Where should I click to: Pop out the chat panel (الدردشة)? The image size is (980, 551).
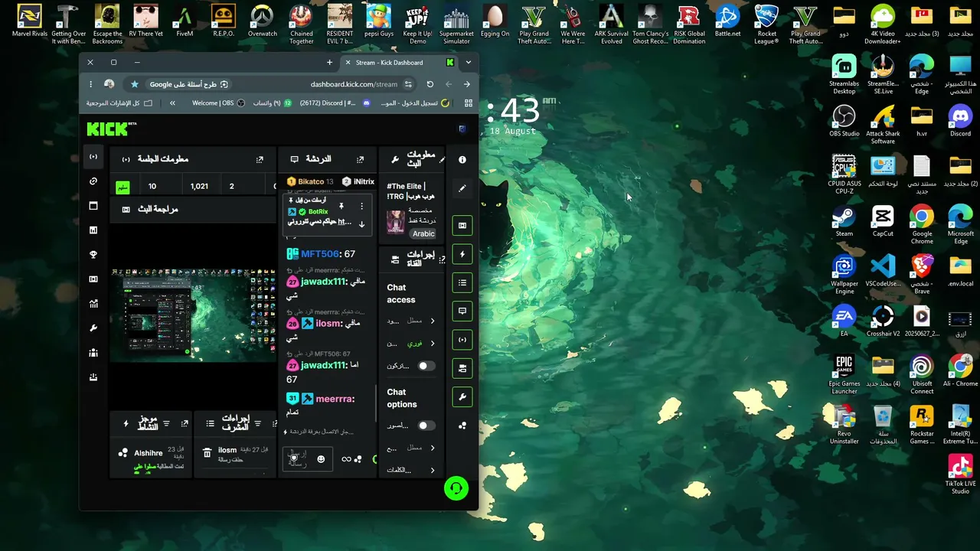(360, 159)
